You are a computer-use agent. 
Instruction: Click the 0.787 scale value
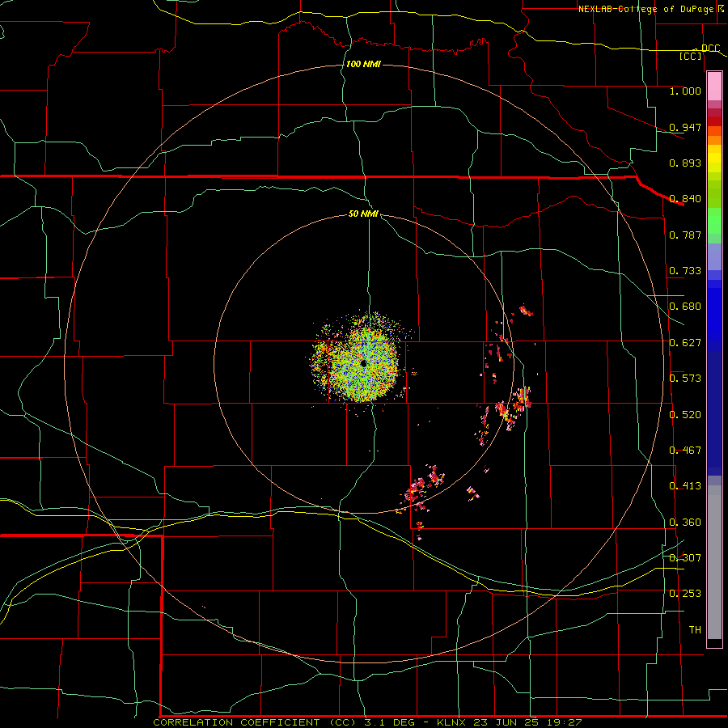click(685, 235)
